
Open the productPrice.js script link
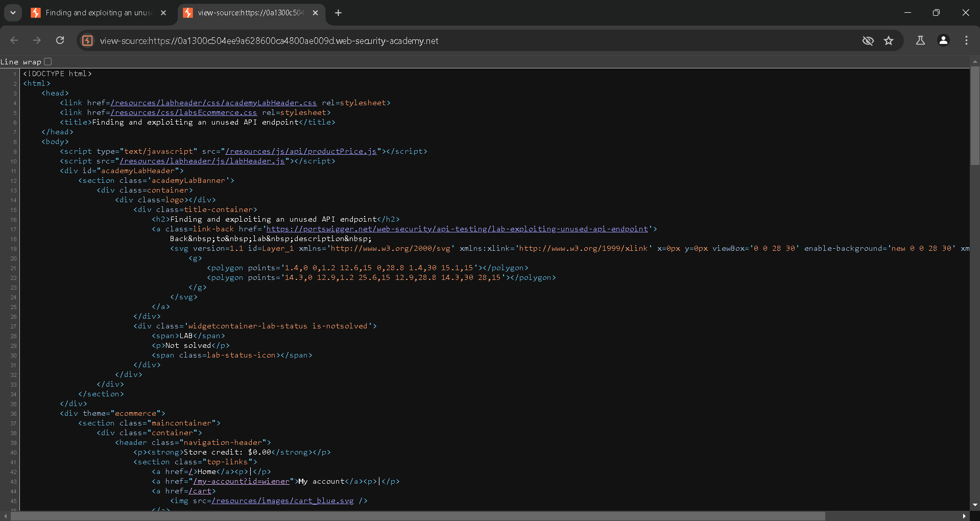(301, 151)
